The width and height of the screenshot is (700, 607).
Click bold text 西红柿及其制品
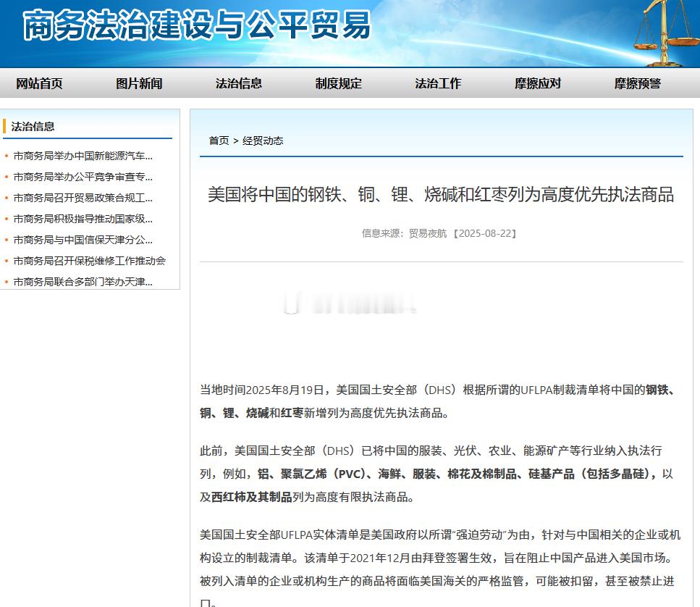[251, 497]
